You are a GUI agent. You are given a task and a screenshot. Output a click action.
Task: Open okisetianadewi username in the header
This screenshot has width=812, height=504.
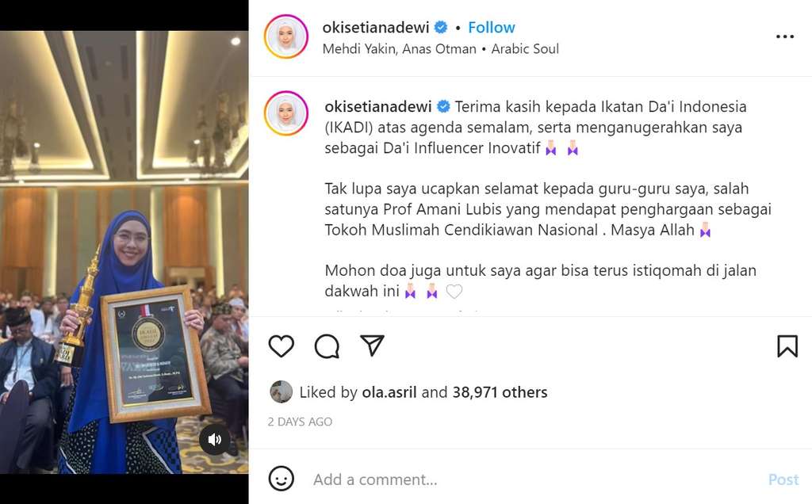coord(376,28)
